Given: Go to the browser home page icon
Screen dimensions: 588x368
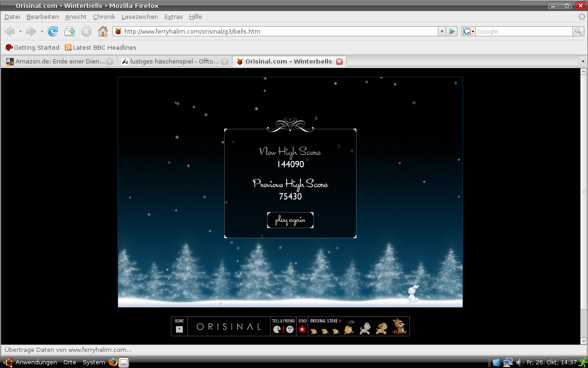Looking at the screenshot, I should coord(103,31).
